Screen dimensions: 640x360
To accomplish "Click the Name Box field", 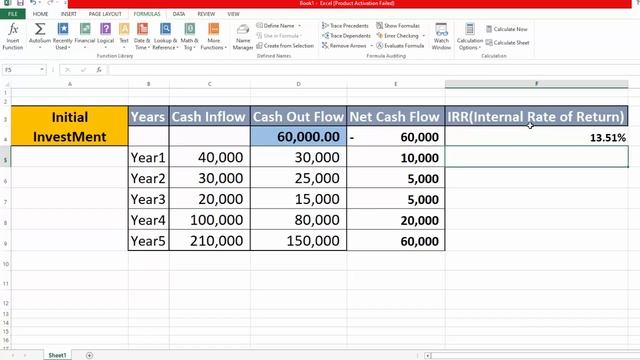I will tap(20, 70).
